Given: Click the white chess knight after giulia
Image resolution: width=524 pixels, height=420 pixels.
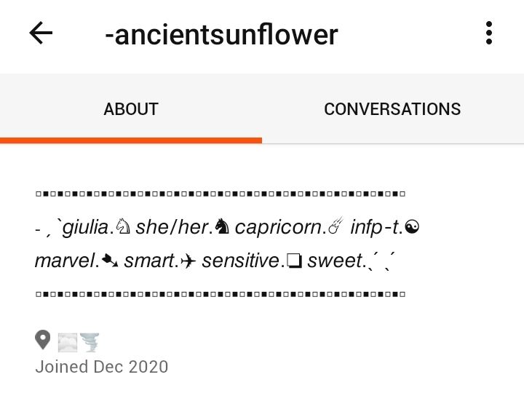Looking at the screenshot, I should [123, 228].
